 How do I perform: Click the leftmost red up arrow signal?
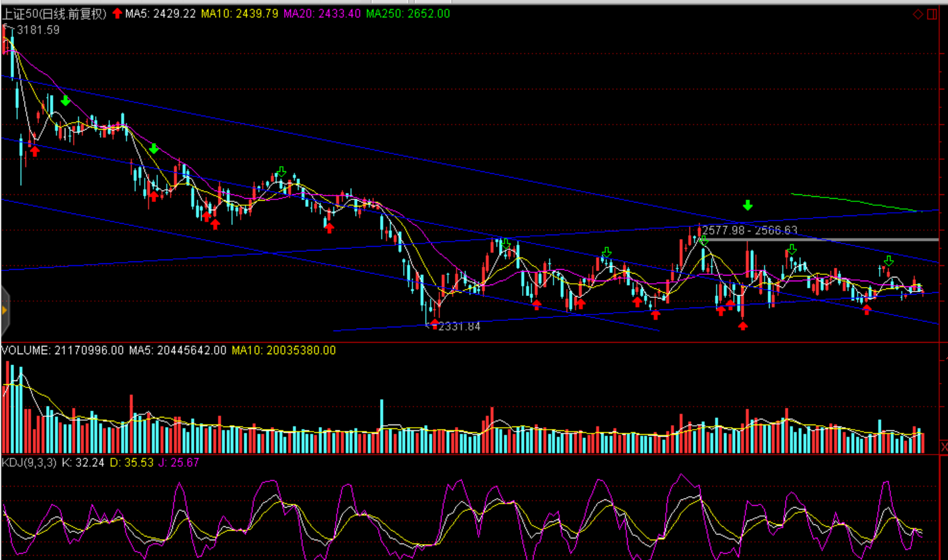point(35,151)
